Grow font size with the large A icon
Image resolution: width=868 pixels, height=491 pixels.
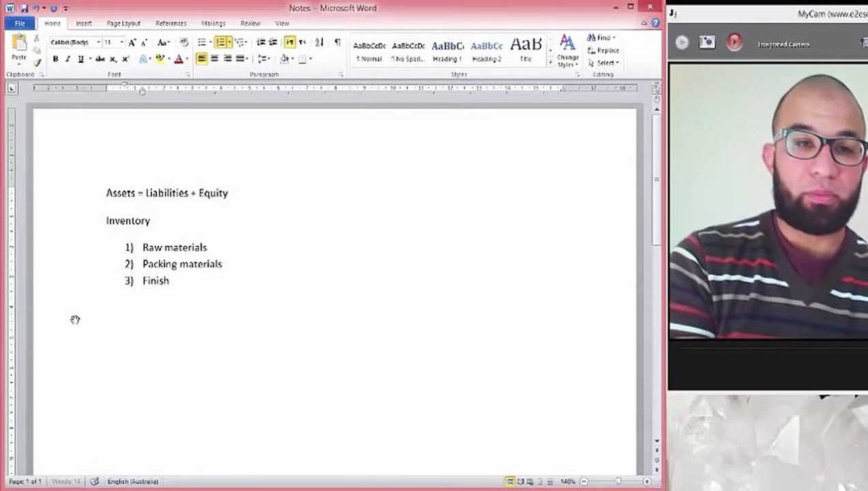tap(132, 42)
